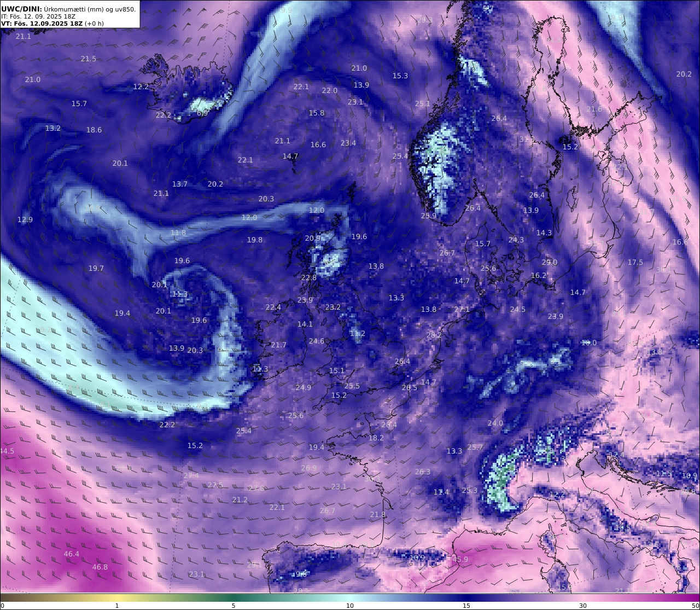Click the map value '21.8'
Screen dimensions: 700x610
[378, 514]
